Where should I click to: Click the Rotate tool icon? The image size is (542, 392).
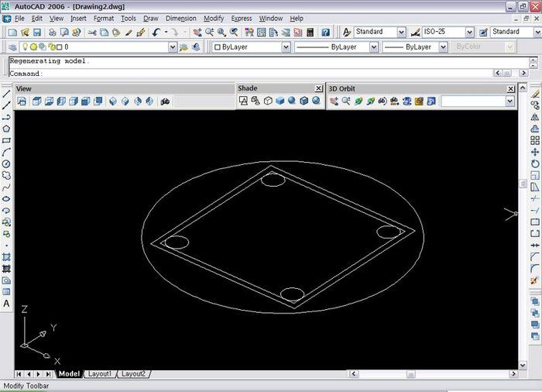coord(535,163)
